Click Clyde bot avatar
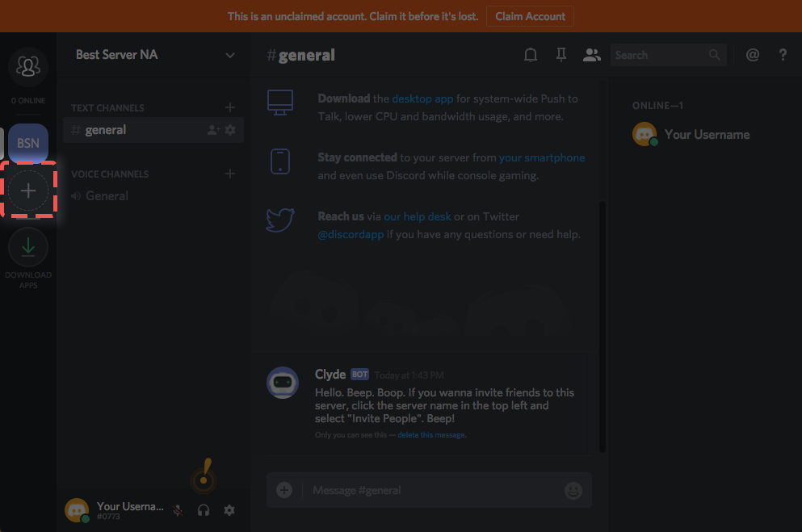 click(x=283, y=383)
